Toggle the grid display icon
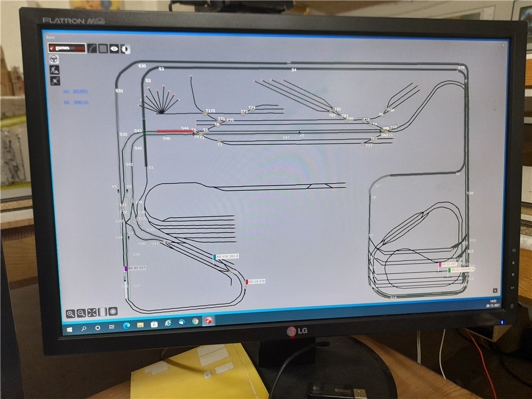Viewport: 532px width, 399px height. pyautogui.click(x=103, y=48)
